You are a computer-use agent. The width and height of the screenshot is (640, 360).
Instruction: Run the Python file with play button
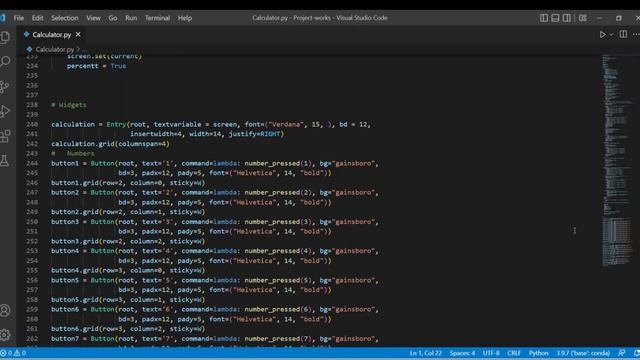click(602, 35)
